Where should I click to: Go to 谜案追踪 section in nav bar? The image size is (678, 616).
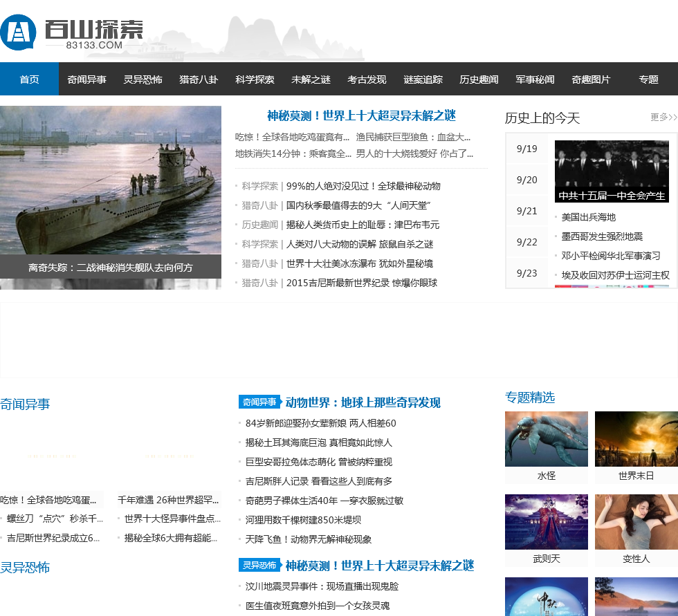(423, 80)
